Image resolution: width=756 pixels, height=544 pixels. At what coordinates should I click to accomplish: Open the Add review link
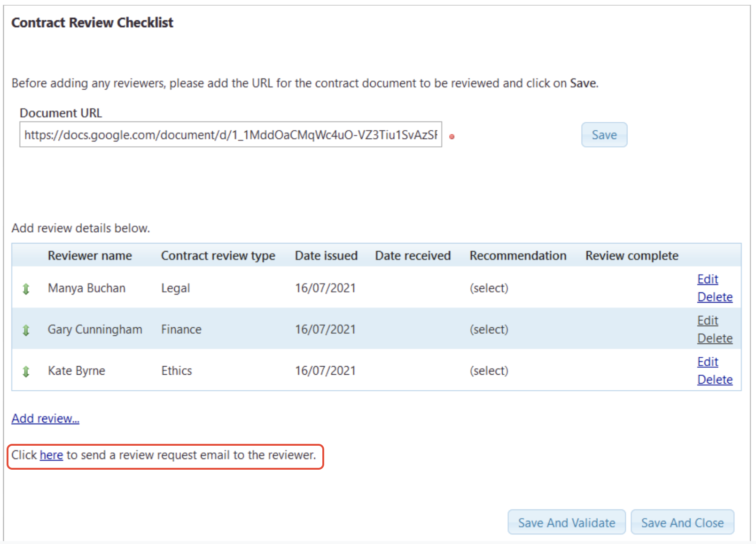pos(46,418)
